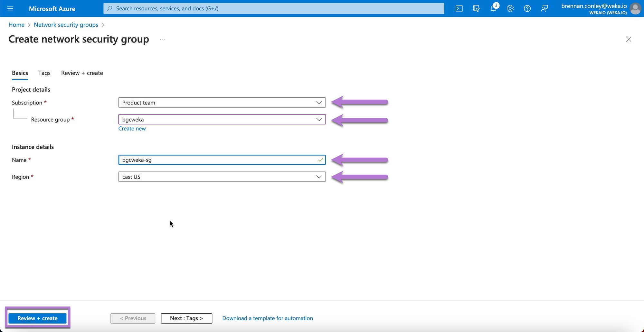Screen dimensions: 644x332
Task: Click the Next : Tags button
Action: [x=186, y=318]
